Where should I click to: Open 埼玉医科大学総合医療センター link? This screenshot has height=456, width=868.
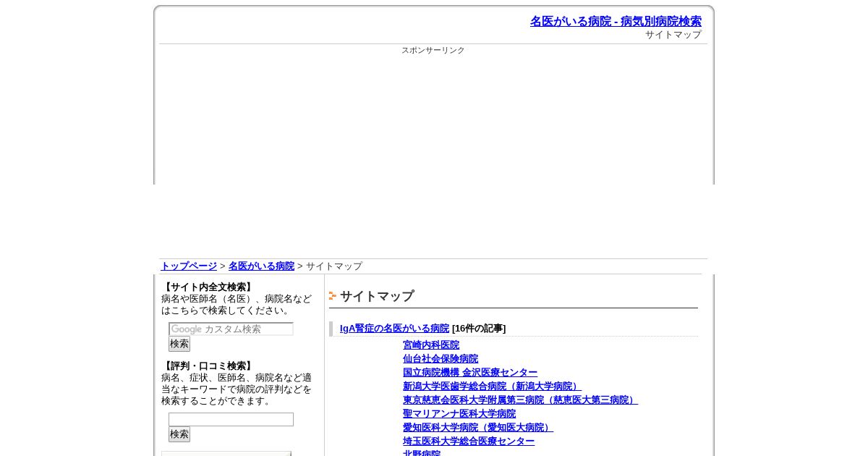(469, 442)
